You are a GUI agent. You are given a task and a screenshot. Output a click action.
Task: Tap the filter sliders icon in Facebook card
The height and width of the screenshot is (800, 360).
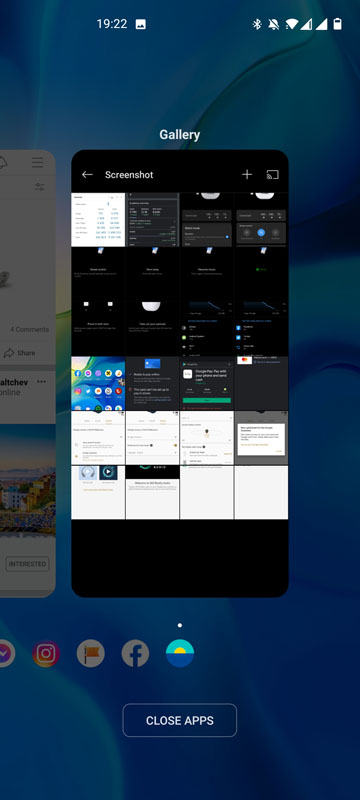point(39,187)
